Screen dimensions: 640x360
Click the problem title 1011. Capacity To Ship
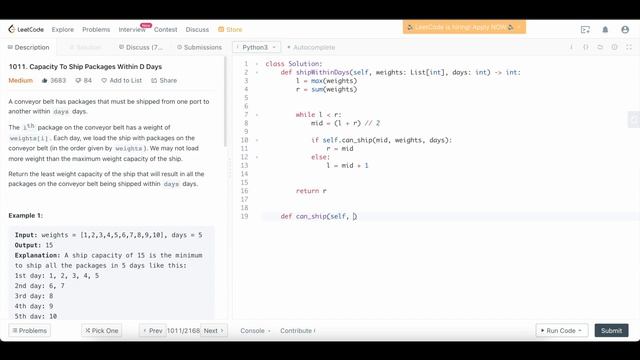pos(85,67)
